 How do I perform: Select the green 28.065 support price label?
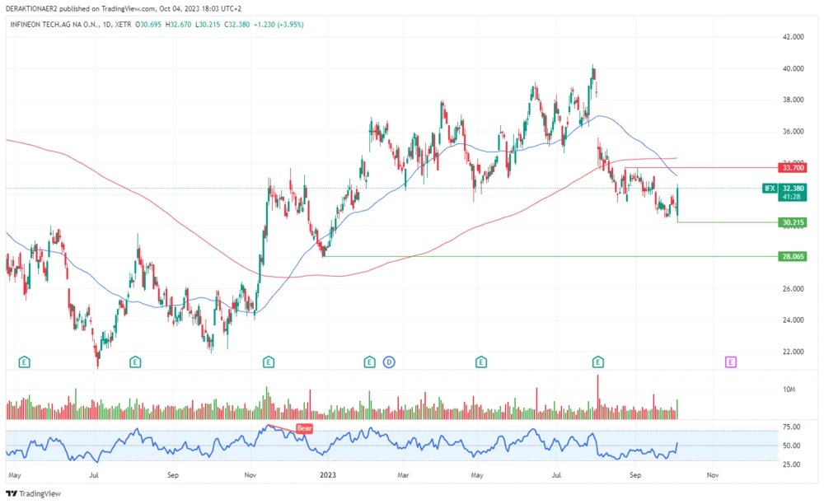793,256
